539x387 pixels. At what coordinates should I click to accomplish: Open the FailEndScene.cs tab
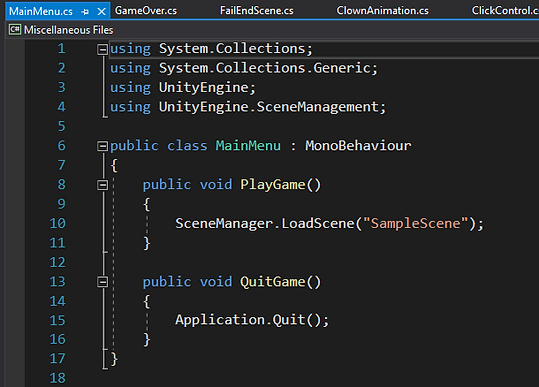(257, 11)
